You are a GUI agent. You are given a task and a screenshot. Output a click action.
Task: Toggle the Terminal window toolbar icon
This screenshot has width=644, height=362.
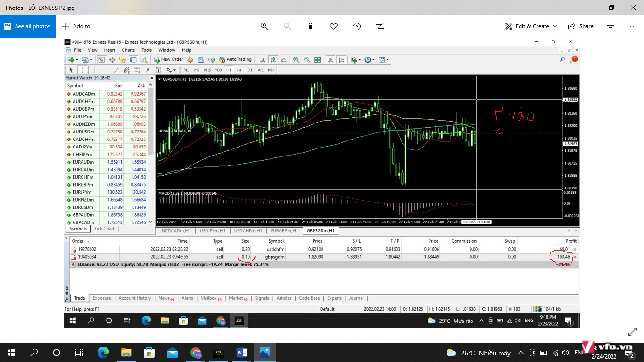pos(133,60)
